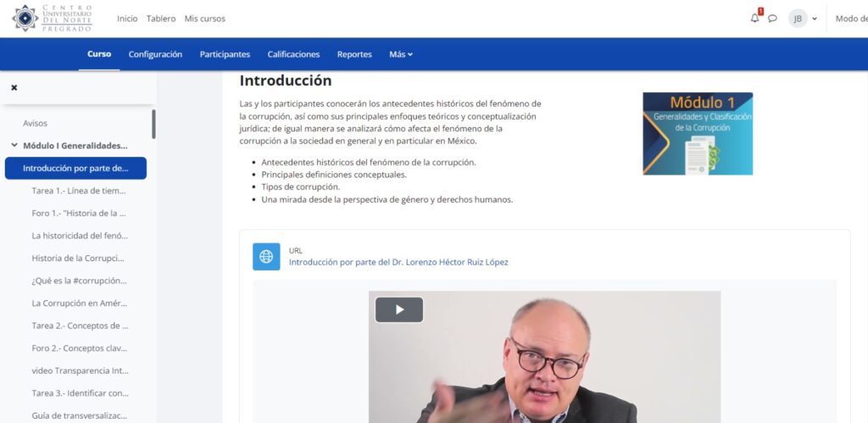Viewport: 868px width, 423px height.
Task: Click the JB user avatar
Action: (x=798, y=19)
